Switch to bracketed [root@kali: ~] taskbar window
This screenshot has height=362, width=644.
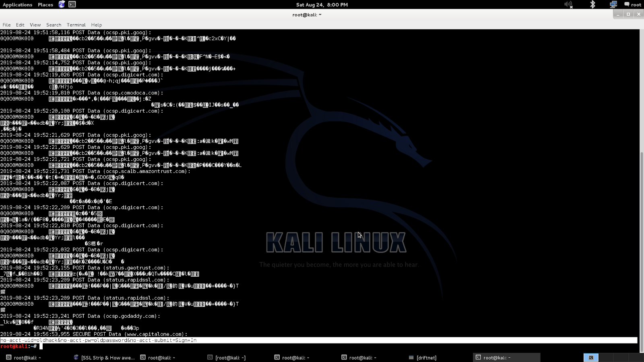point(226,357)
